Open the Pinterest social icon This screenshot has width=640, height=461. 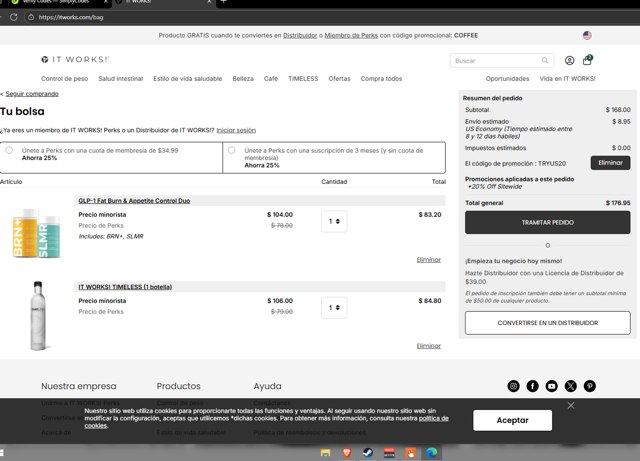click(589, 386)
